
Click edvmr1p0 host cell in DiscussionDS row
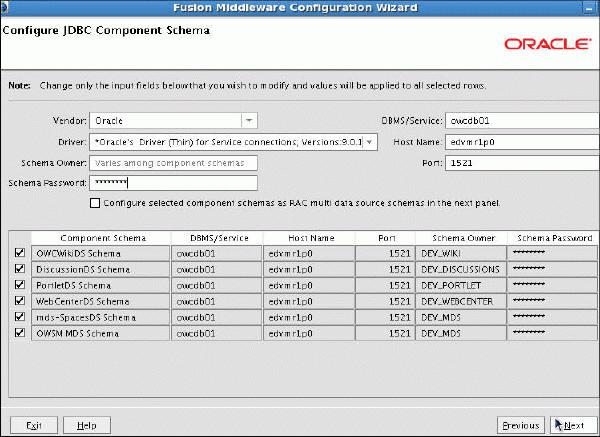tap(309, 269)
